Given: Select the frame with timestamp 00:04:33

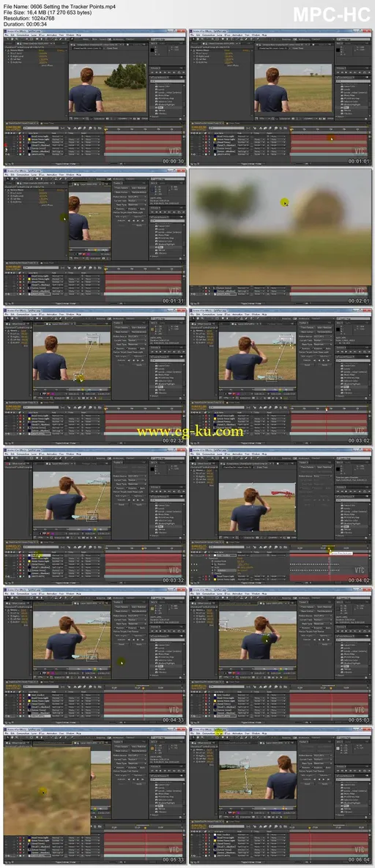Looking at the screenshot, I should [94, 656].
